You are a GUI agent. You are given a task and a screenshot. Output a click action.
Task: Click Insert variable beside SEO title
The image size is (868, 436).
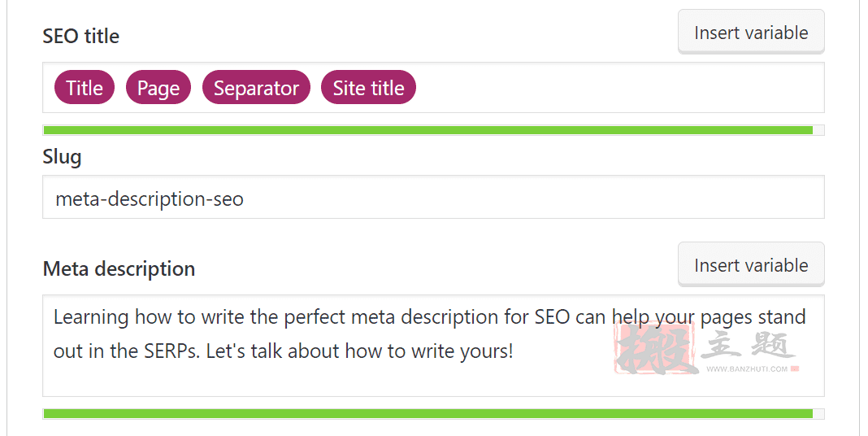click(x=751, y=33)
